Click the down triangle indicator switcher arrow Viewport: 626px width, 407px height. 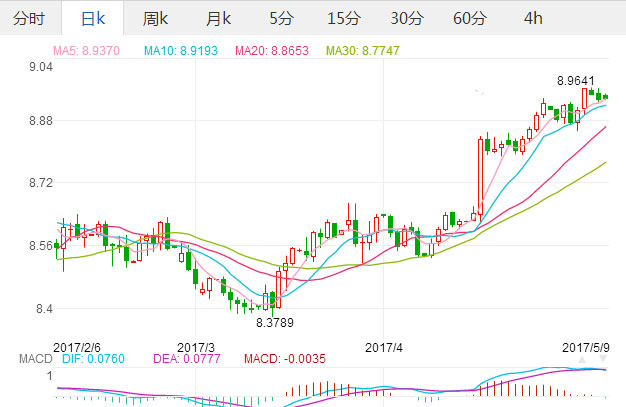pyautogui.click(x=603, y=359)
